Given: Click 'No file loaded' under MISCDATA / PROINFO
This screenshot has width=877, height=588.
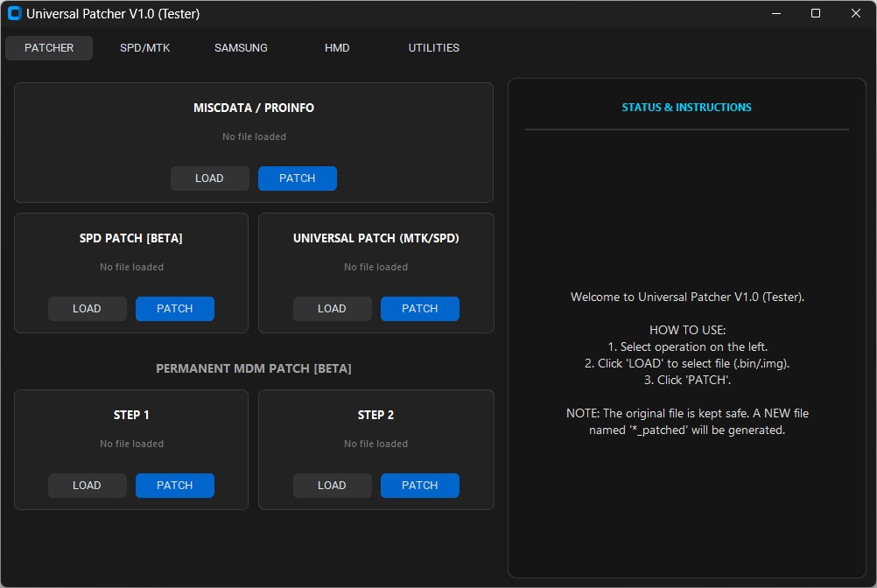Looking at the screenshot, I should [x=254, y=137].
